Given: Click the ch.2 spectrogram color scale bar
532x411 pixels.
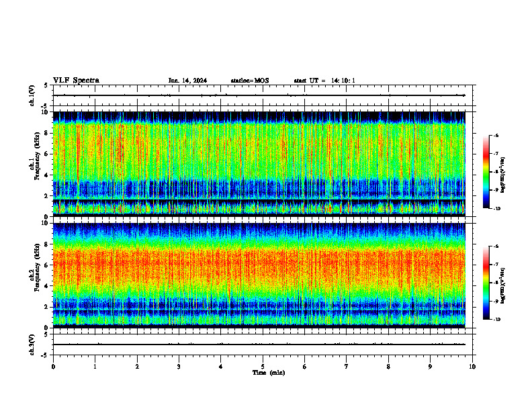Looking at the screenshot, I should 486,283.
